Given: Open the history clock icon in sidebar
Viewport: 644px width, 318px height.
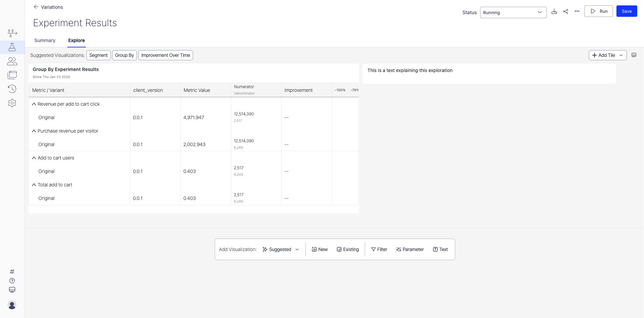Looking at the screenshot, I should tap(12, 89).
